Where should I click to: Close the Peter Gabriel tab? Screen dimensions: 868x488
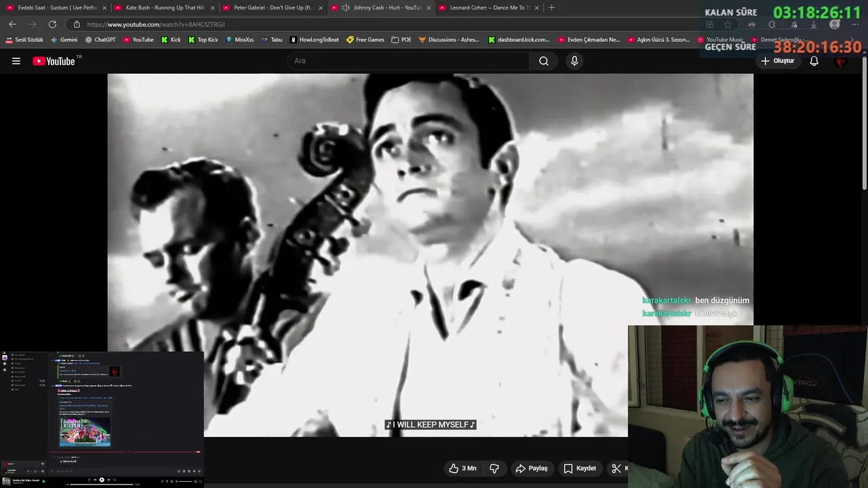click(x=321, y=8)
